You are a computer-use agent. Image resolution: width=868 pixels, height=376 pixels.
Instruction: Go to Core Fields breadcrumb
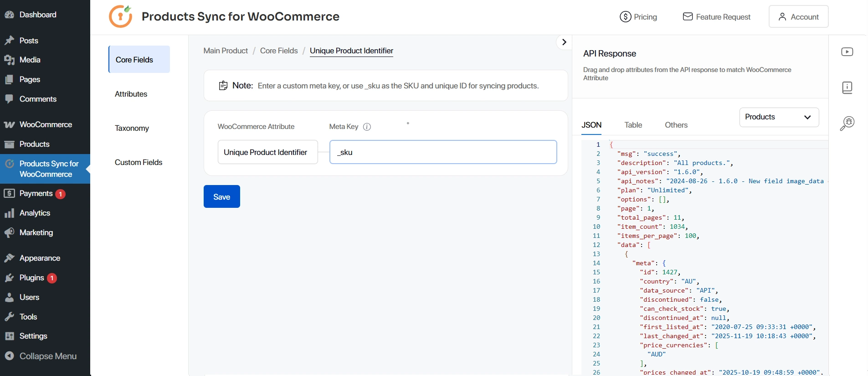pos(279,51)
